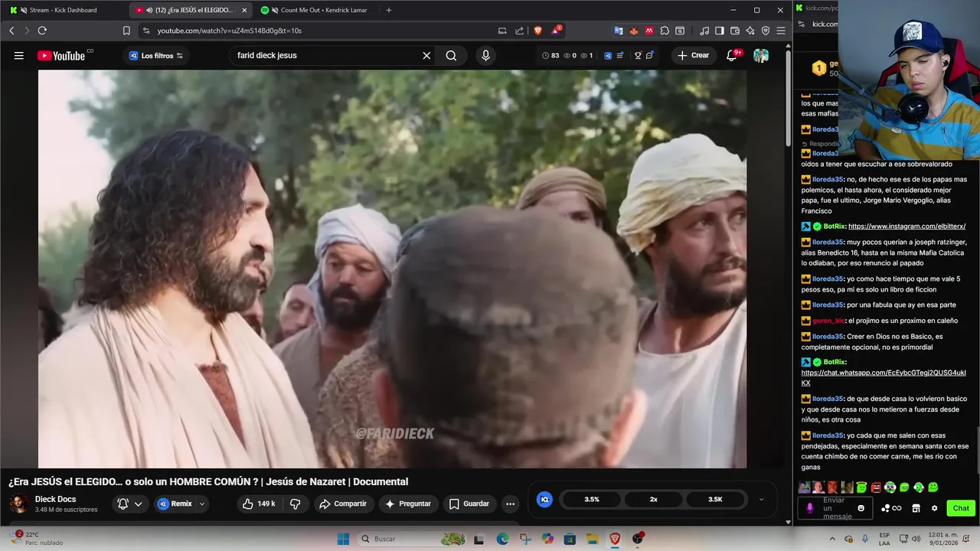Image resolution: width=980 pixels, height=551 pixels.
Task: Open Brave VPN shield icon
Action: pos(766,31)
